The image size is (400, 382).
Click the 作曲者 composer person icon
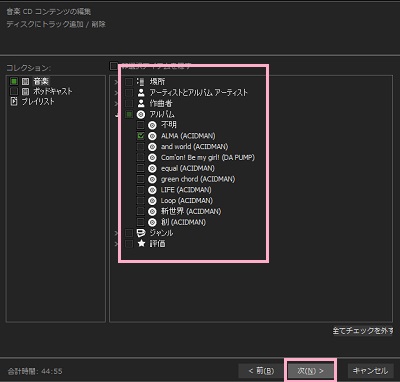click(x=141, y=103)
